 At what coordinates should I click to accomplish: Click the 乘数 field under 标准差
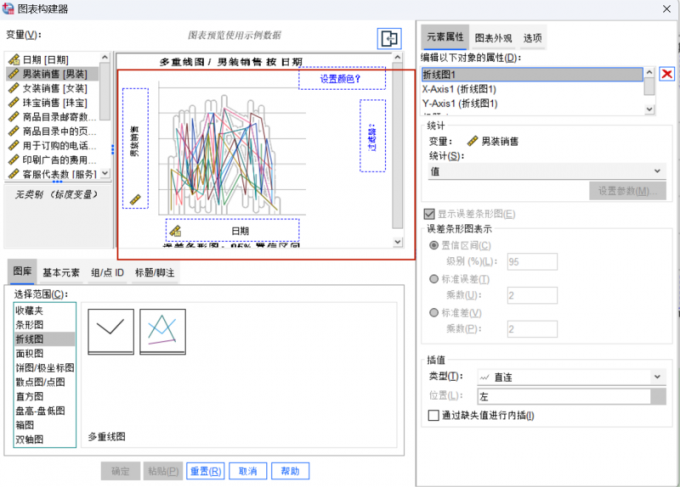[532, 329]
